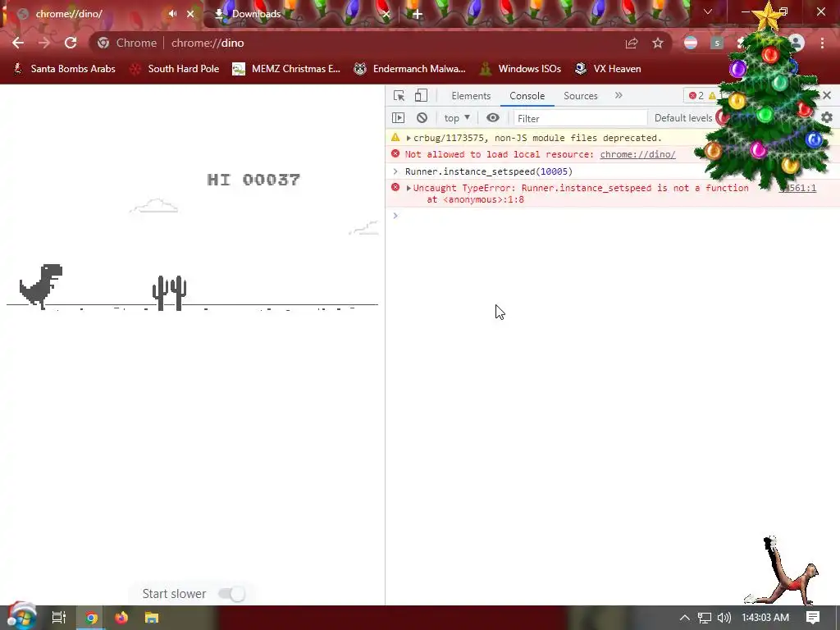Open console settings gear

(827, 117)
